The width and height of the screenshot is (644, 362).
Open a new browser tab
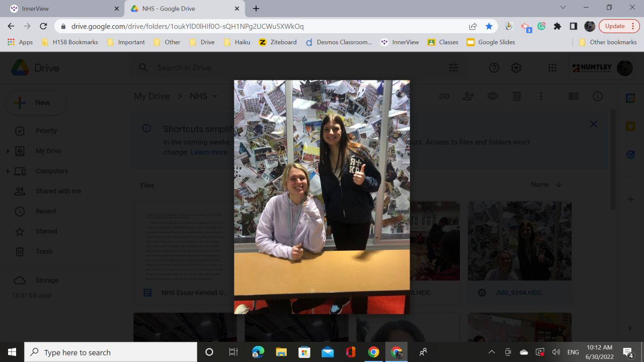coord(256,9)
